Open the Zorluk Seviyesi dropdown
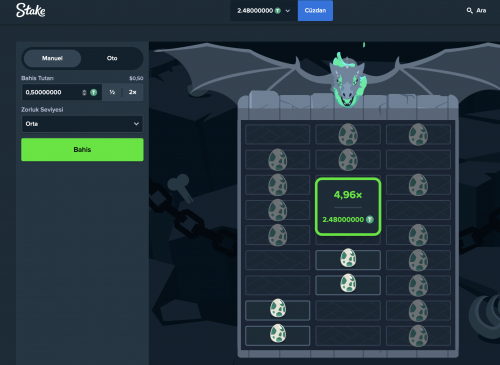Screen dimensions: 500x365 pyautogui.click(x=82, y=124)
